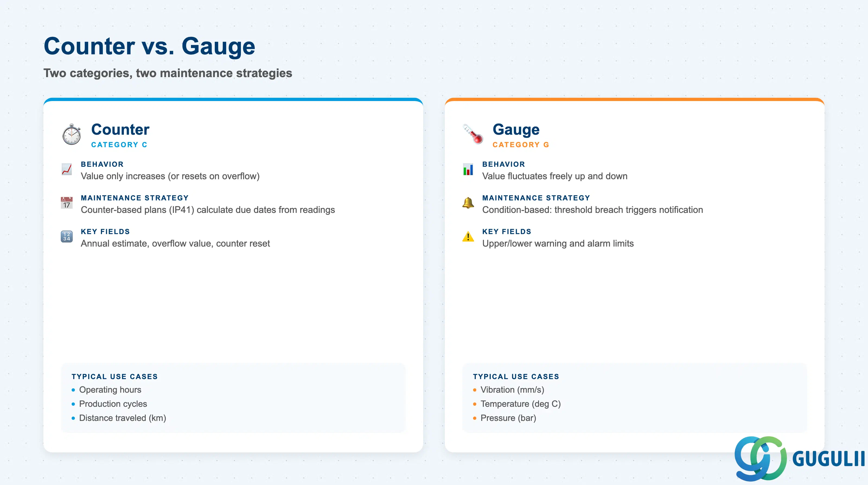Click the orange top border of Gauge card

634,99
